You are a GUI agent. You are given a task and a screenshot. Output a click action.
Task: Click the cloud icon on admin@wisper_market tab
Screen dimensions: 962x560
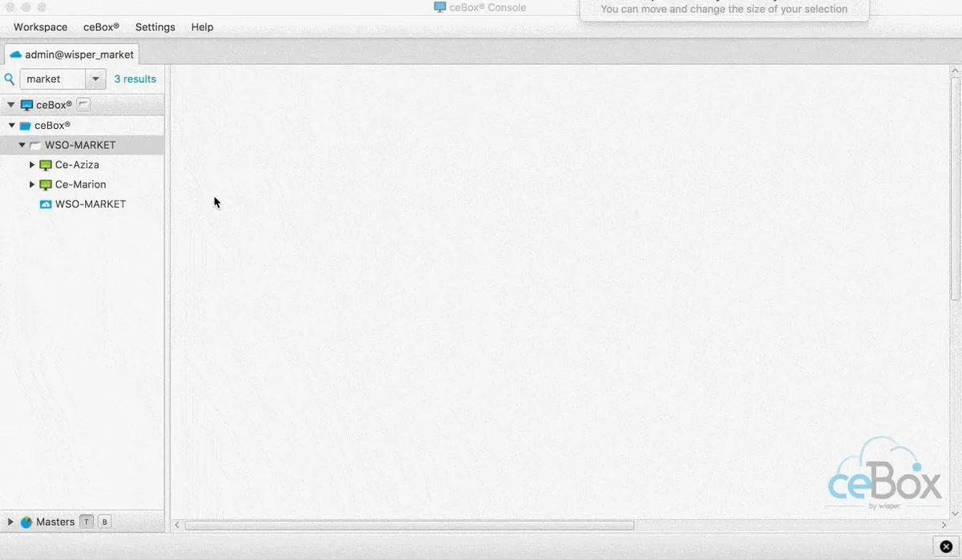pyautogui.click(x=15, y=54)
